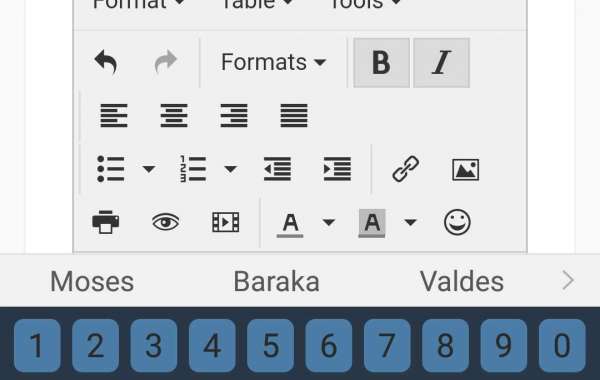The height and width of the screenshot is (380, 600).
Task: Apply the text color
Action: point(290,225)
